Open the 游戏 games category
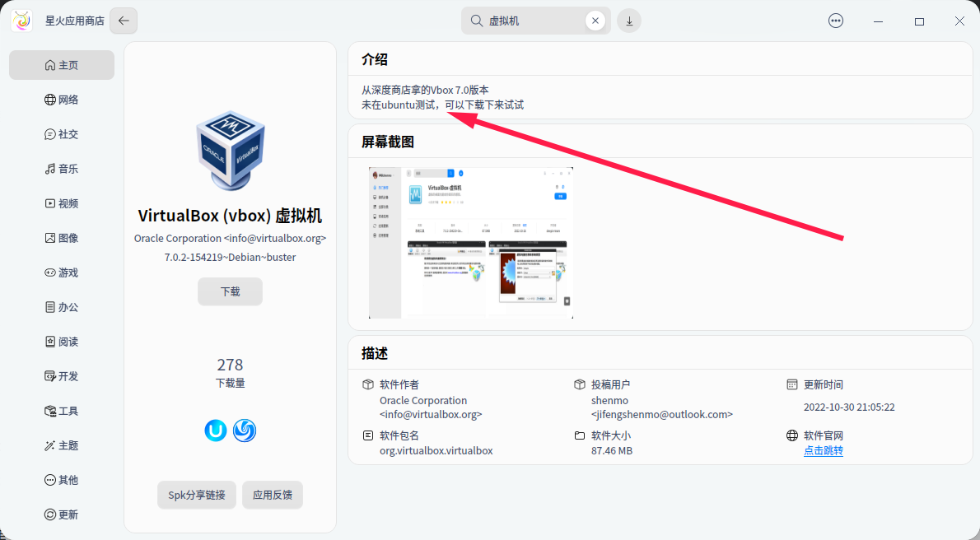 62,272
